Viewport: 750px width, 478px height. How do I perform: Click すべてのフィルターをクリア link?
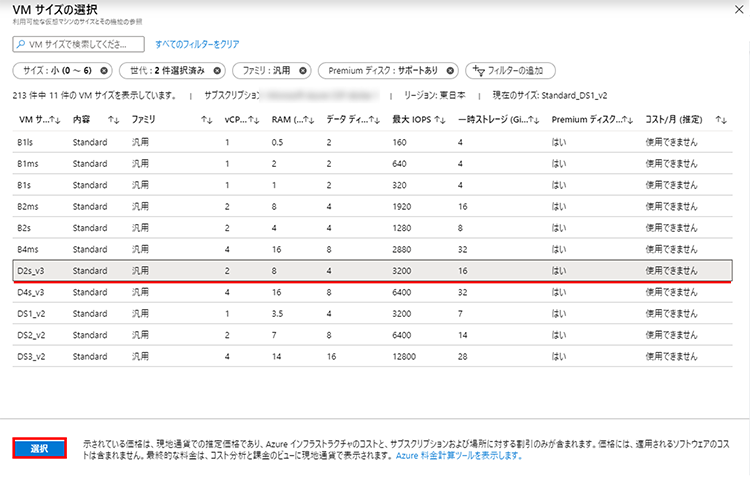click(198, 44)
